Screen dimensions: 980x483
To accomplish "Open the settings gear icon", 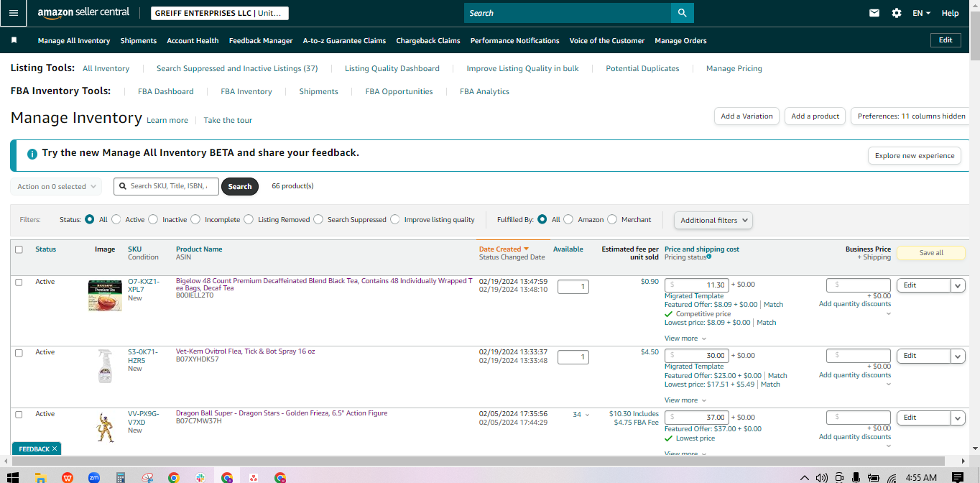I will coord(897,13).
